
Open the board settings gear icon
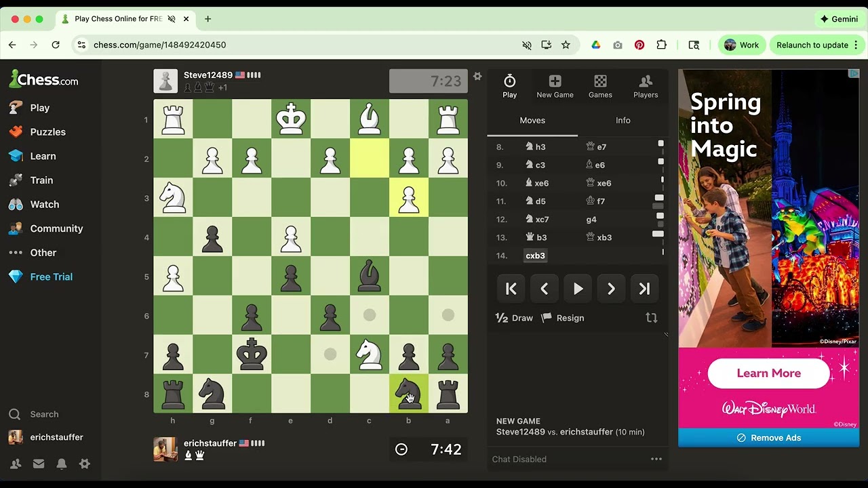point(477,77)
